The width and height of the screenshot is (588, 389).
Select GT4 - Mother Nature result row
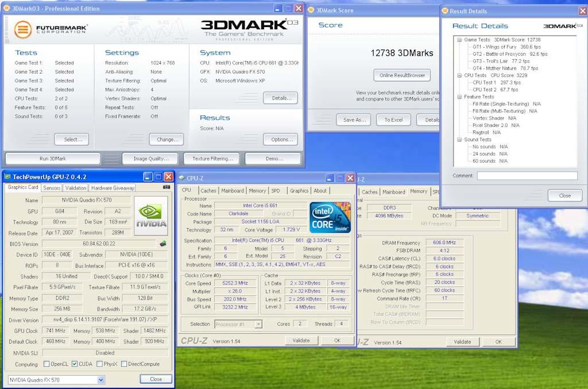tap(505, 68)
